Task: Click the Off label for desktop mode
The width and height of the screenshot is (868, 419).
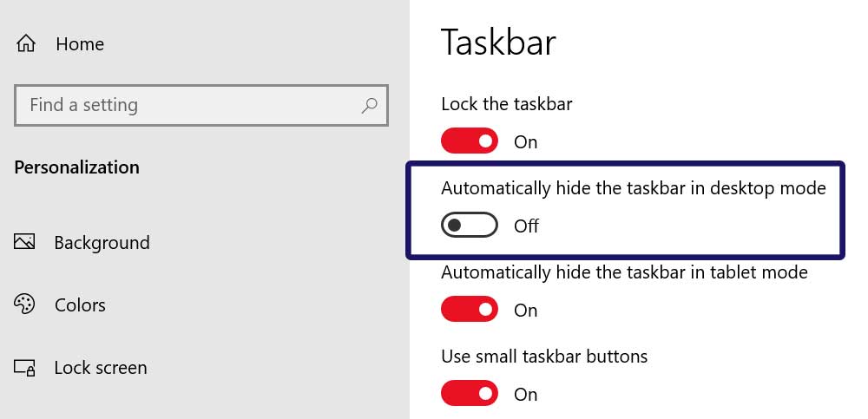Action: 527,226
